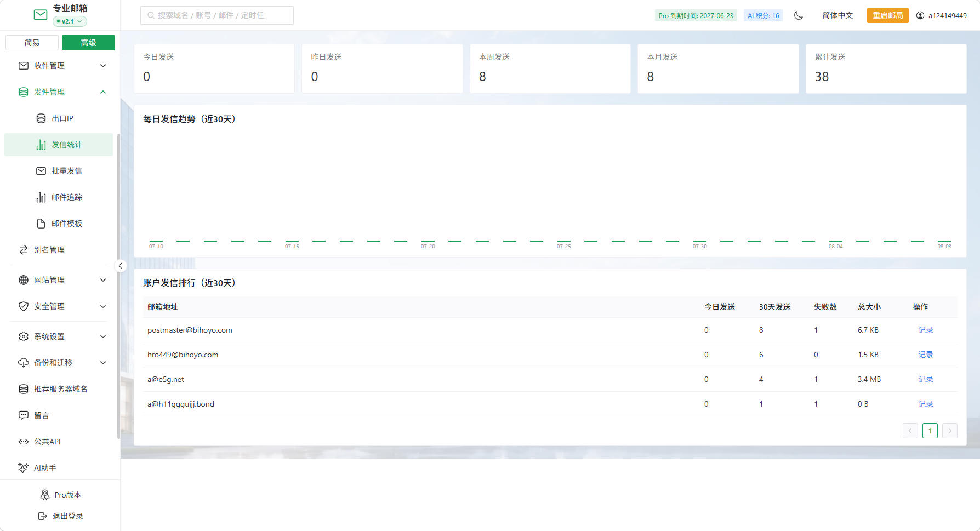Click the recommended server domain icon
Image resolution: width=980 pixels, height=531 pixels.
[24, 389]
